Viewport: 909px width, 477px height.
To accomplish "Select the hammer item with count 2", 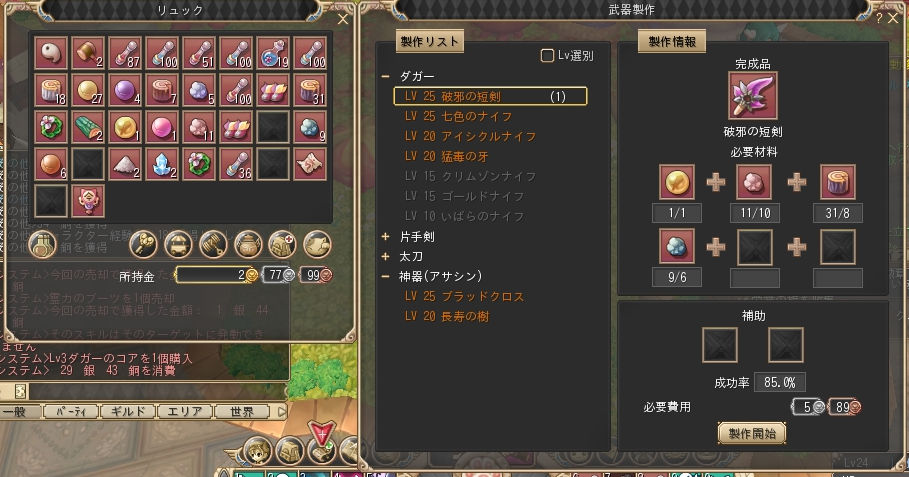I will [88, 53].
